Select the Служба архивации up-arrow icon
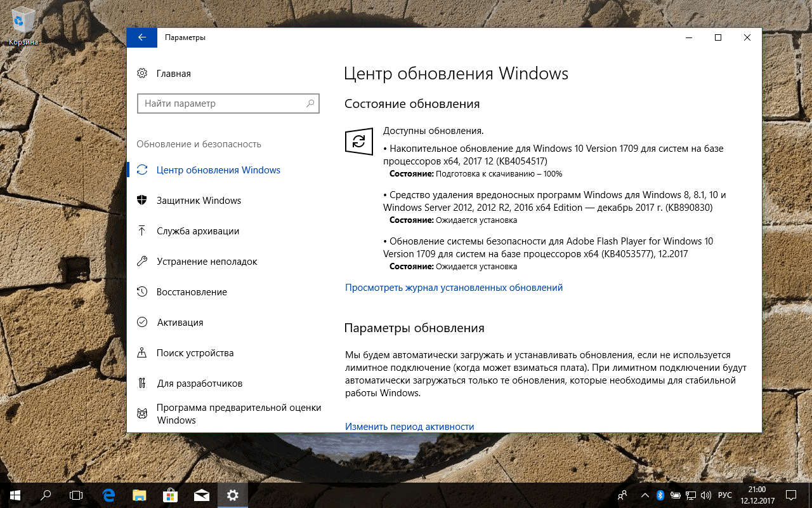 click(x=143, y=231)
